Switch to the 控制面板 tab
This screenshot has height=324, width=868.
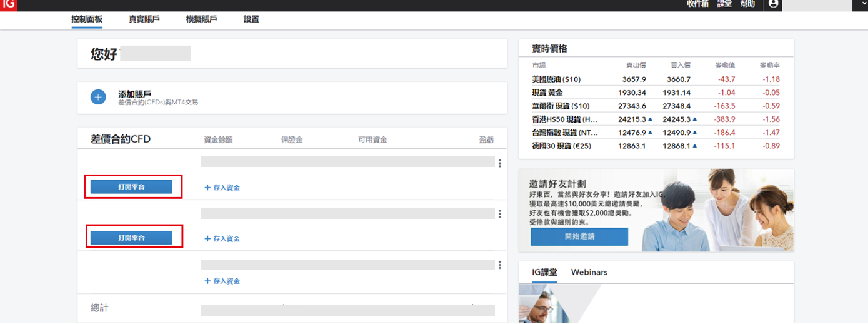point(87,19)
